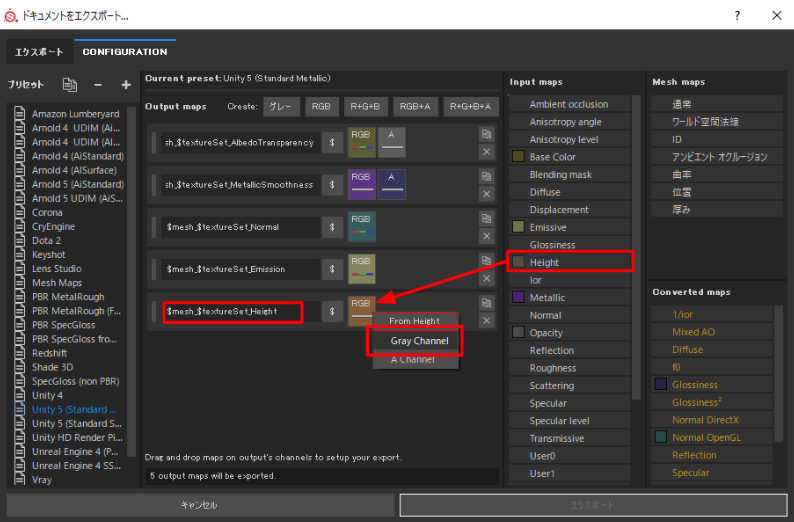Viewport: 794px width, 522px height.
Task: Click the $ button on AlbedoTransparency row
Action: click(x=332, y=143)
